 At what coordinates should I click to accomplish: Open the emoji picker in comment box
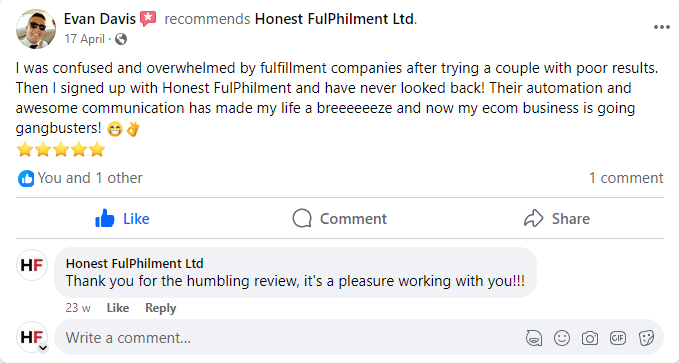[562, 338]
